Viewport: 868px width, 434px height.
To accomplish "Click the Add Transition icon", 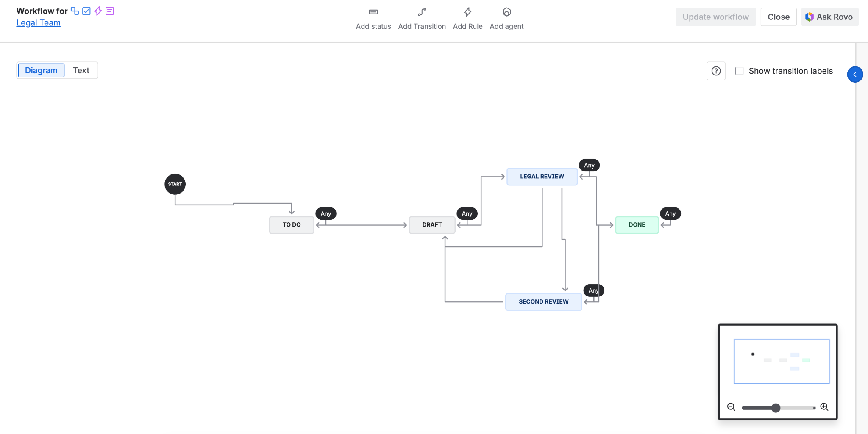I will (422, 12).
